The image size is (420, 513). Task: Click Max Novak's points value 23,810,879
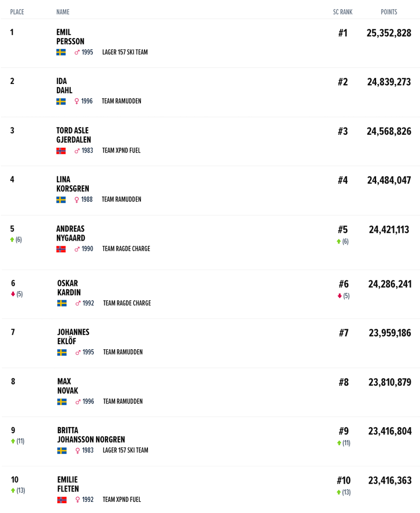click(390, 382)
